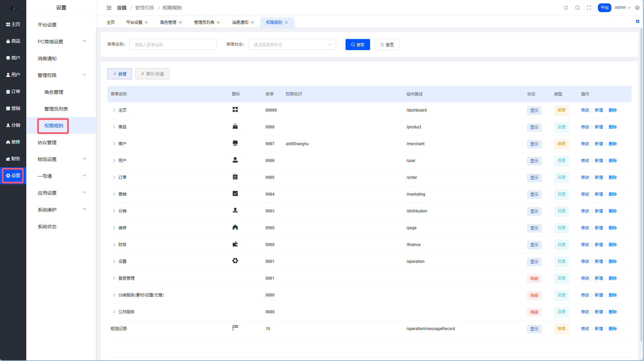Go to 商品 in the left navigation
The height and width of the screenshot is (361, 644).
[13, 41]
